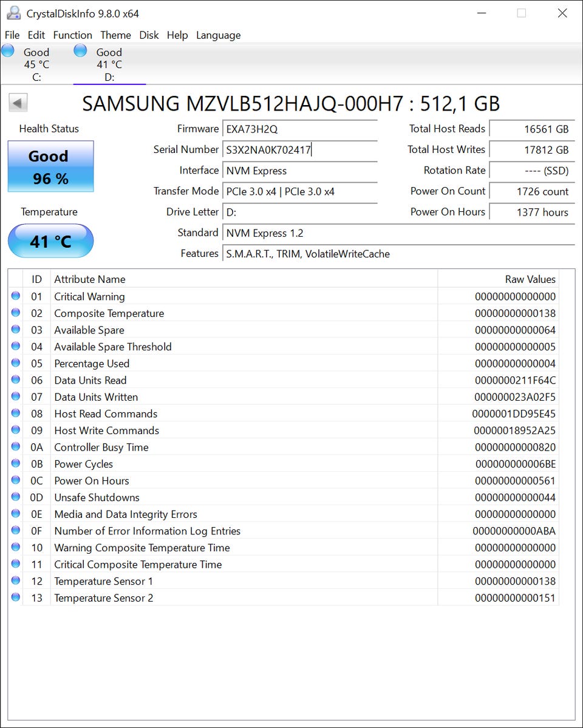The height and width of the screenshot is (728, 583).
Task: Click the Interface field NVM Express
Action: coord(299,171)
